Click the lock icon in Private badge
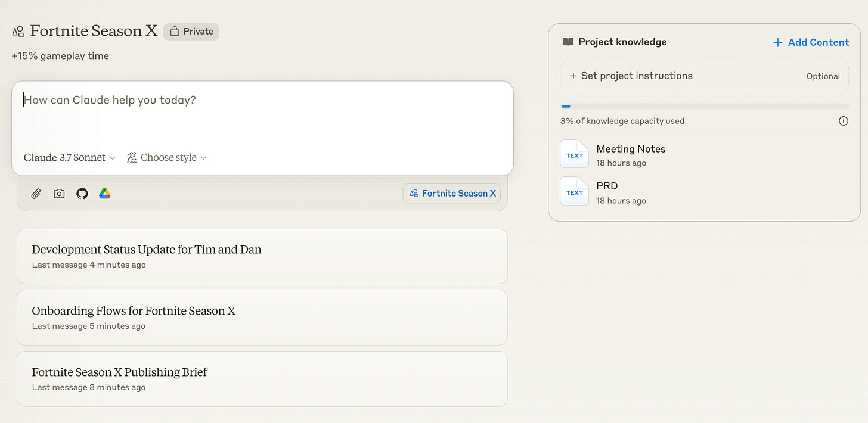The height and width of the screenshot is (423, 868). pos(175,32)
